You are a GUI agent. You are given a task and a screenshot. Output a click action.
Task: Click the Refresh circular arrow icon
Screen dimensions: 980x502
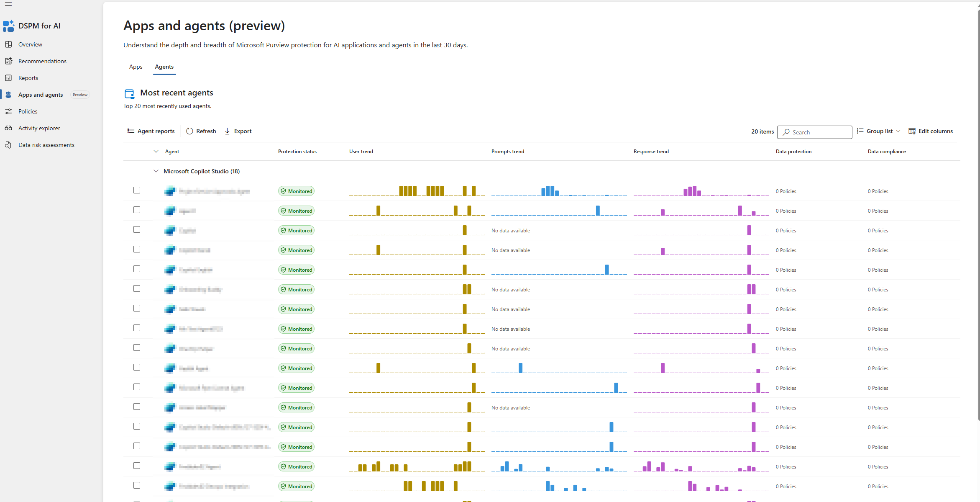point(189,131)
